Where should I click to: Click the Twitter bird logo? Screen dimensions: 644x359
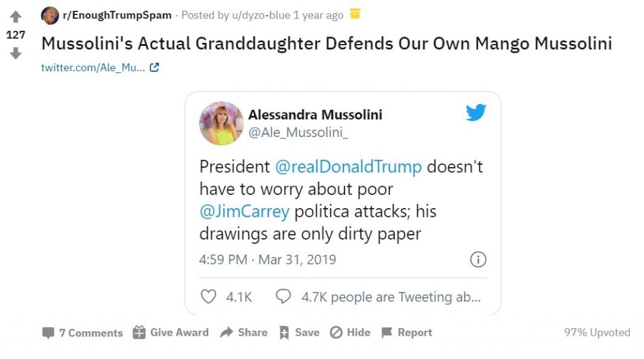coord(475,113)
